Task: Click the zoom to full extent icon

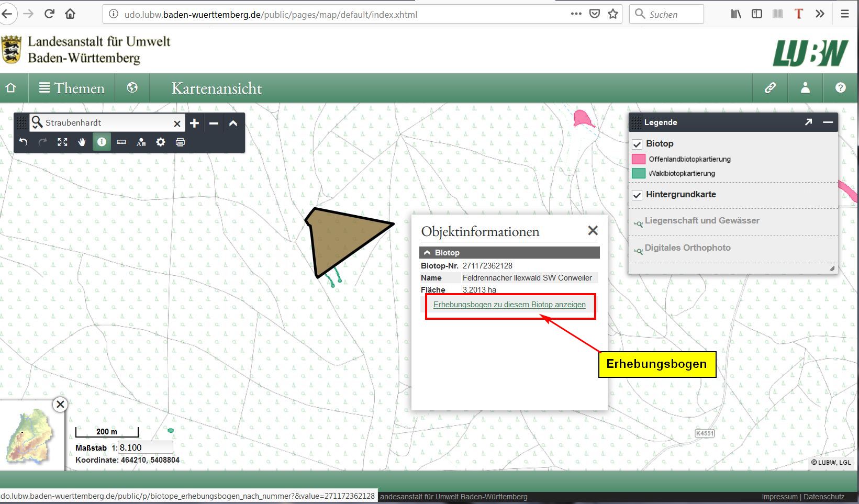Action: tap(62, 142)
